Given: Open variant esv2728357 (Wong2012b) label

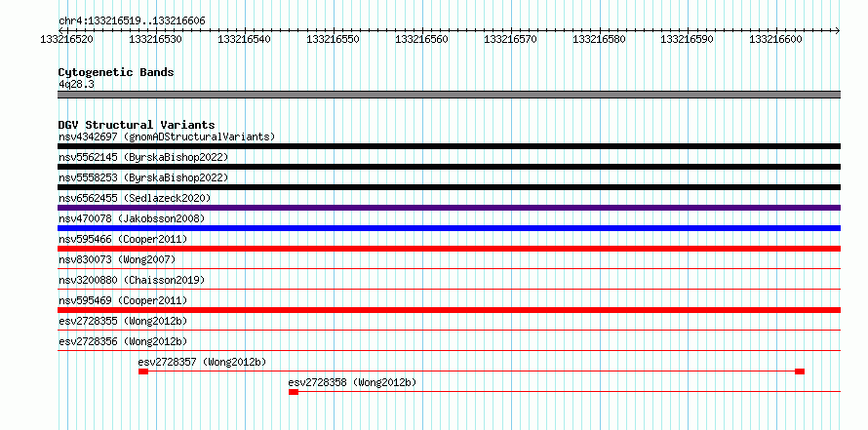Looking at the screenshot, I should (x=203, y=362).
